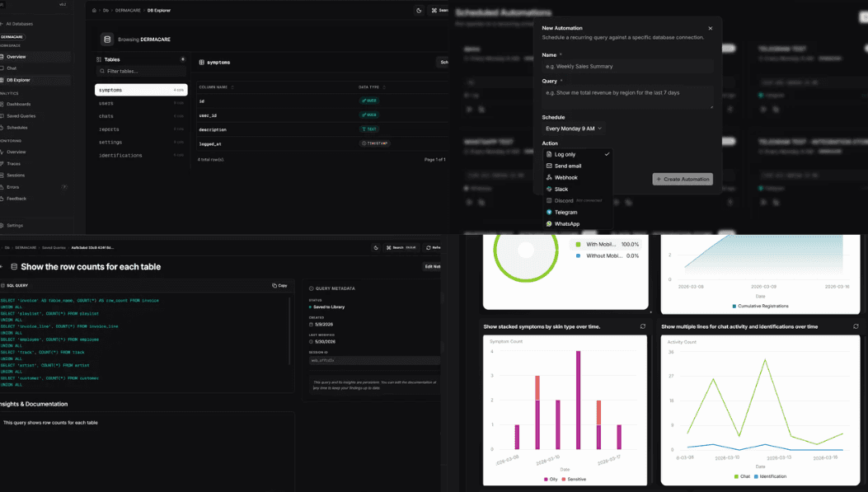Screen dimensions: 868x492
Task: Click the copy icon in SQL Query panel
Action: click(274, 286)
